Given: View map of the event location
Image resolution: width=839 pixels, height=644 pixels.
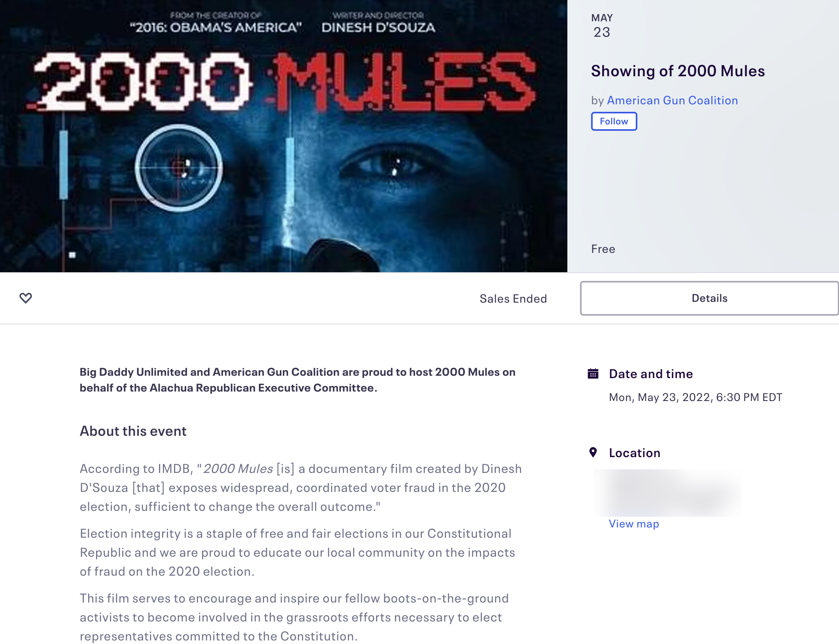Looking at the screenshot, I should tap(633, 523).
